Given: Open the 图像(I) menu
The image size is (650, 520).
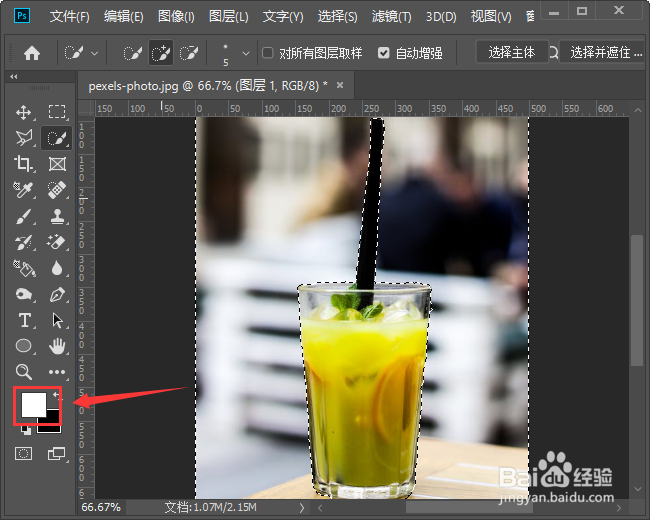Looking at the screenshot, I should point(176,17).
